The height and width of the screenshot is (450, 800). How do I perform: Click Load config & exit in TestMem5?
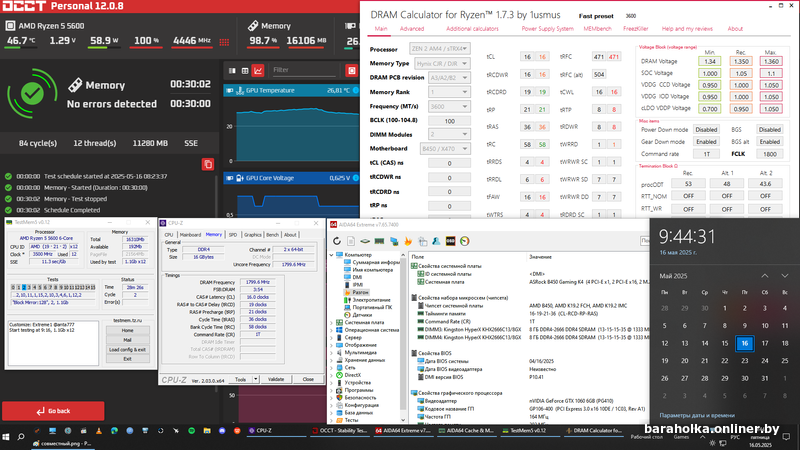tap(127, 349)
